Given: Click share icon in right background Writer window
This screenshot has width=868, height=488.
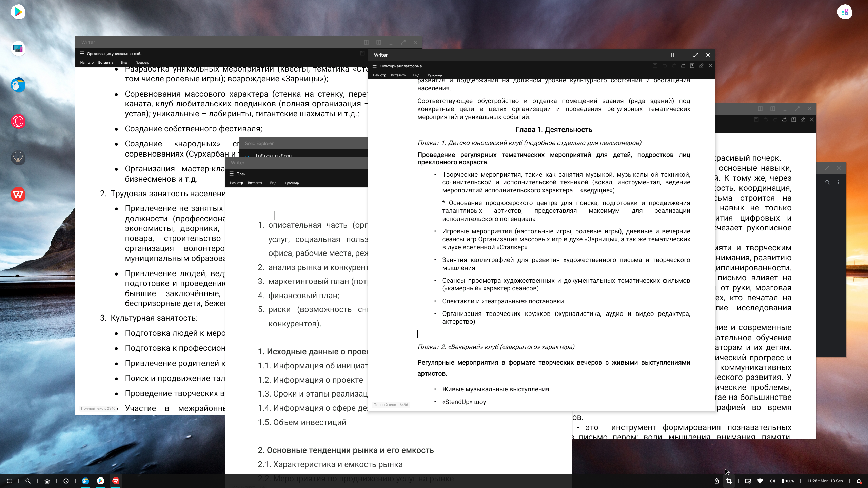Looking at the screenshot, I should 784,120.
